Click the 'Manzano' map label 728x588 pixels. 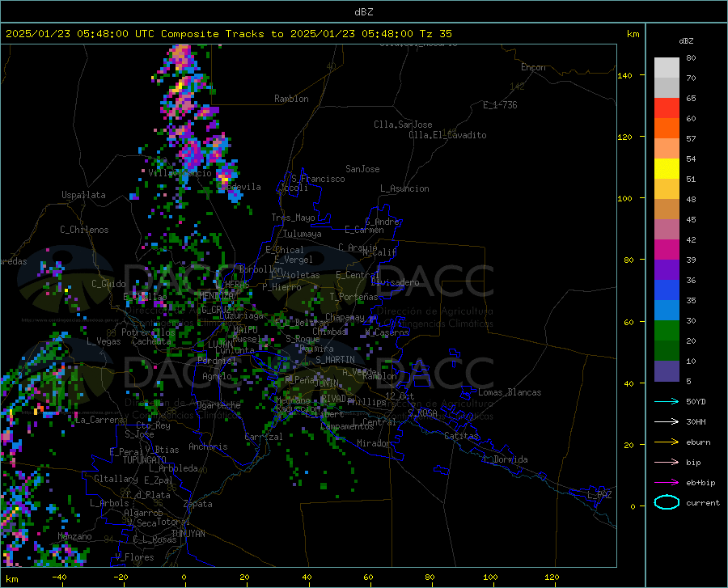pos(74,536)
